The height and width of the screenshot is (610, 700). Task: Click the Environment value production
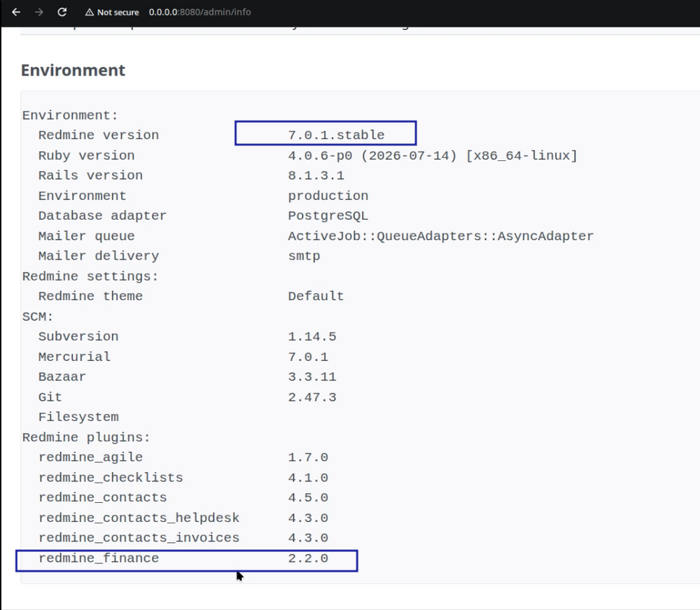[x=328, y=196]
